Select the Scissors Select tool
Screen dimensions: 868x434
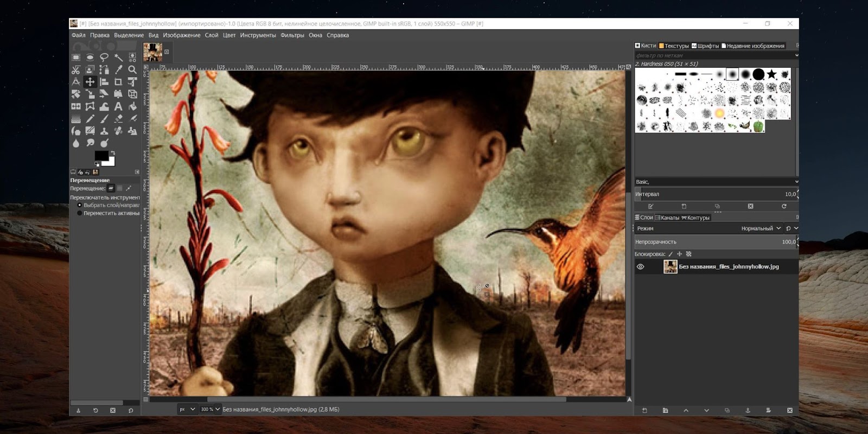coord(76,69)
